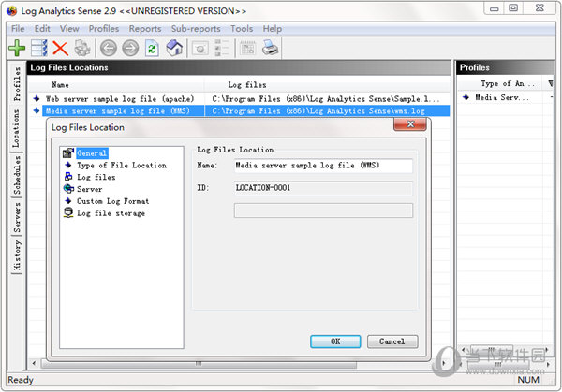Select Custom Log Format tree item

(113, 201)
